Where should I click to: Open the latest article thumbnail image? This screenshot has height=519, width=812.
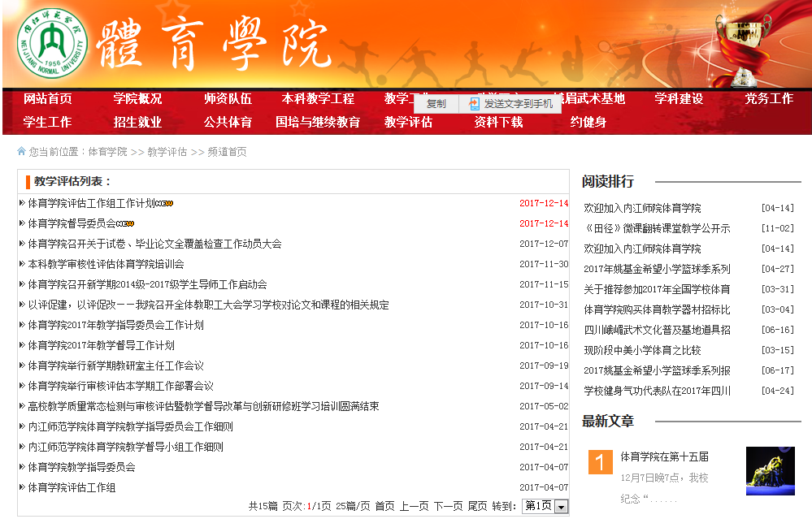point(770,470)
